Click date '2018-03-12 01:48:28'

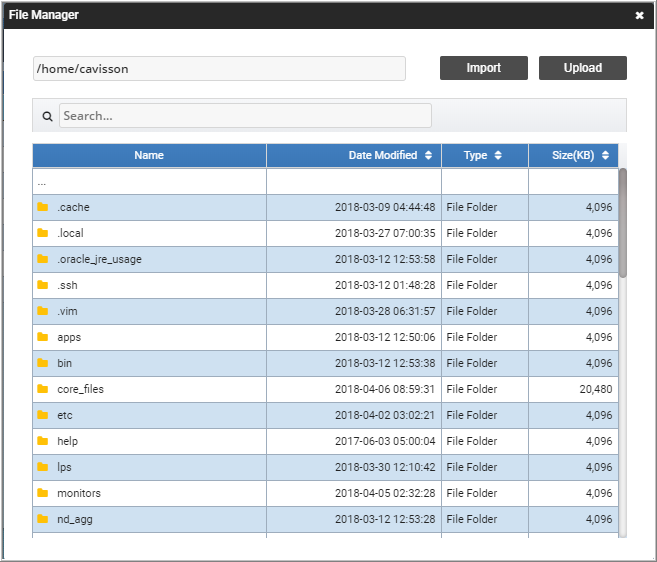(x=385, y=285)
